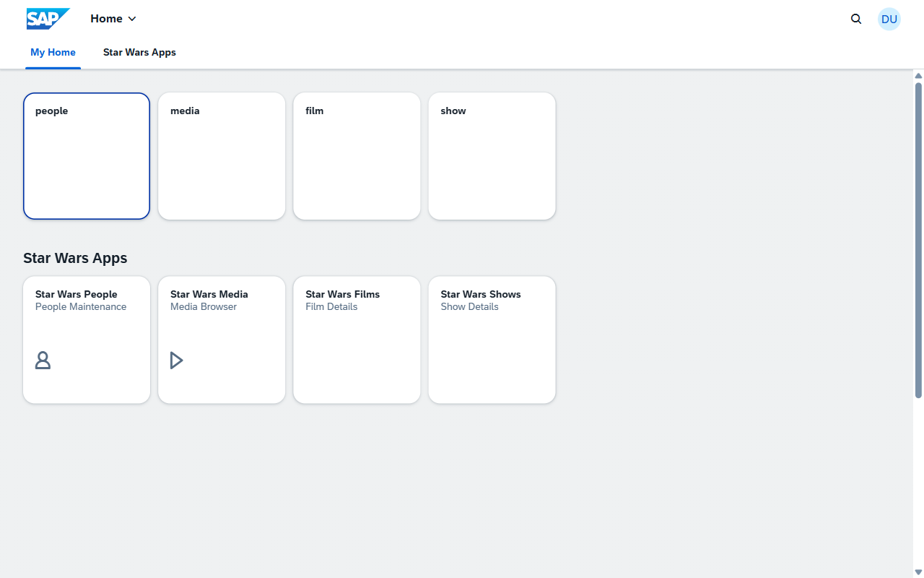The image size is (924, 578).
Task: Open the Star Wars Films app tile
Action: coord(357,340)
